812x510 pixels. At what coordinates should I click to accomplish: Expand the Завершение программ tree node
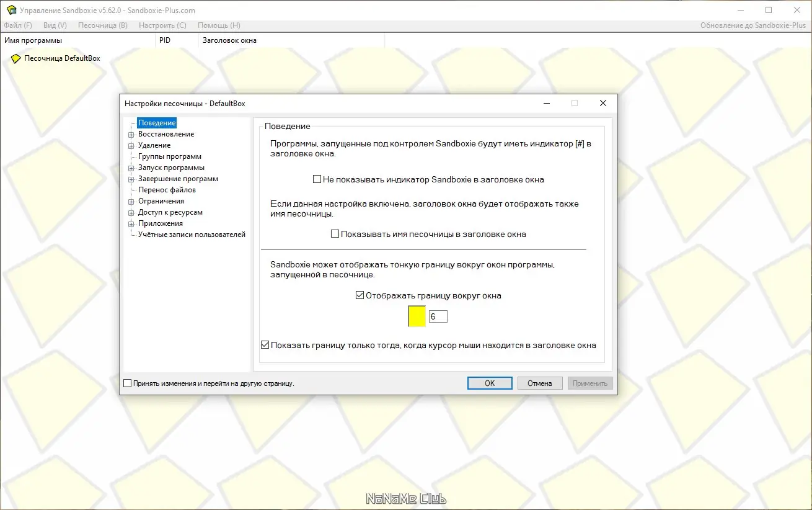point(131,179)
